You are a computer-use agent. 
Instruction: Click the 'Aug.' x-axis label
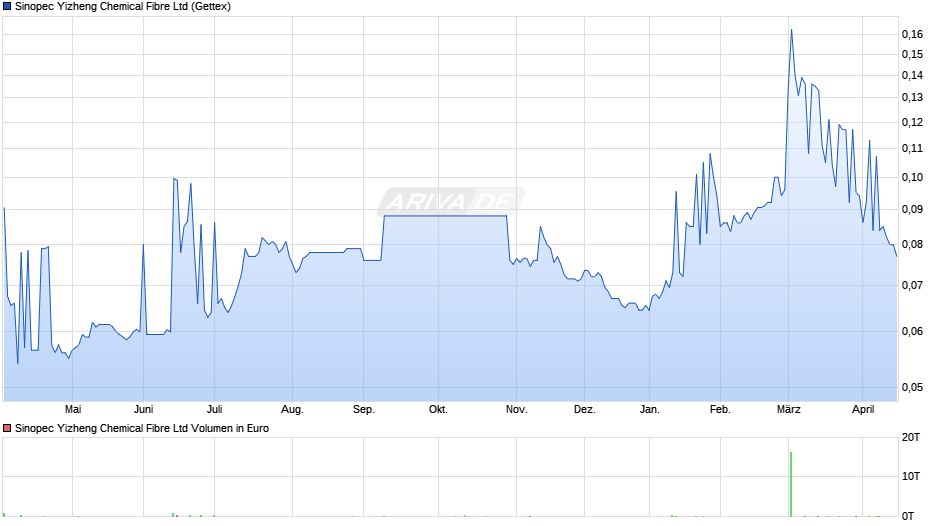click(x=293, y=410)
